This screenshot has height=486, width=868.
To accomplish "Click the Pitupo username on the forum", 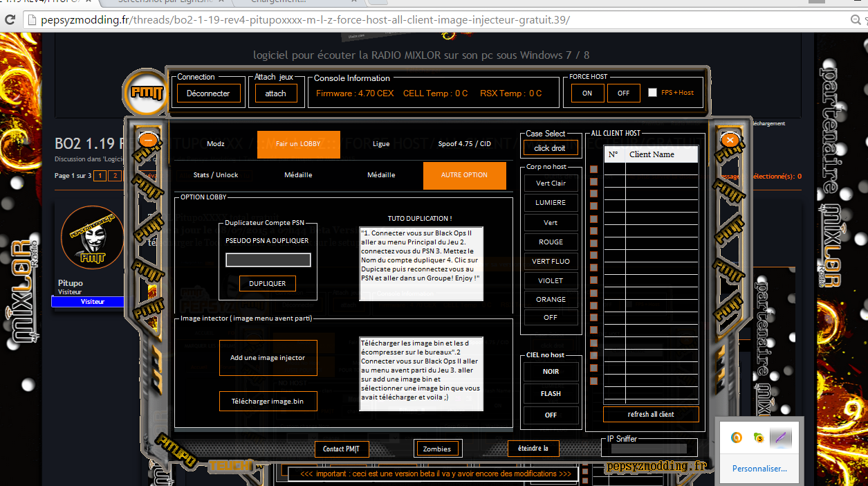I will click(x=71, y=283).
